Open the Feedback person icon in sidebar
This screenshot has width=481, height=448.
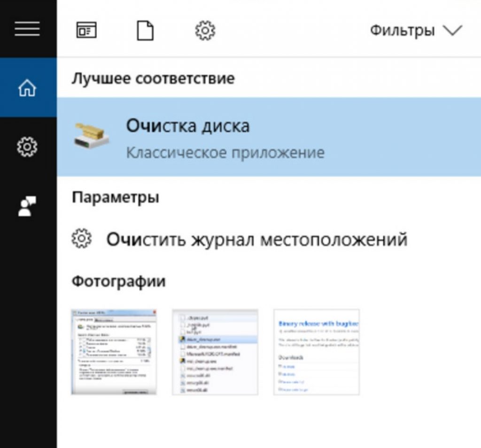pyautogui.click(x=27, y=206)
